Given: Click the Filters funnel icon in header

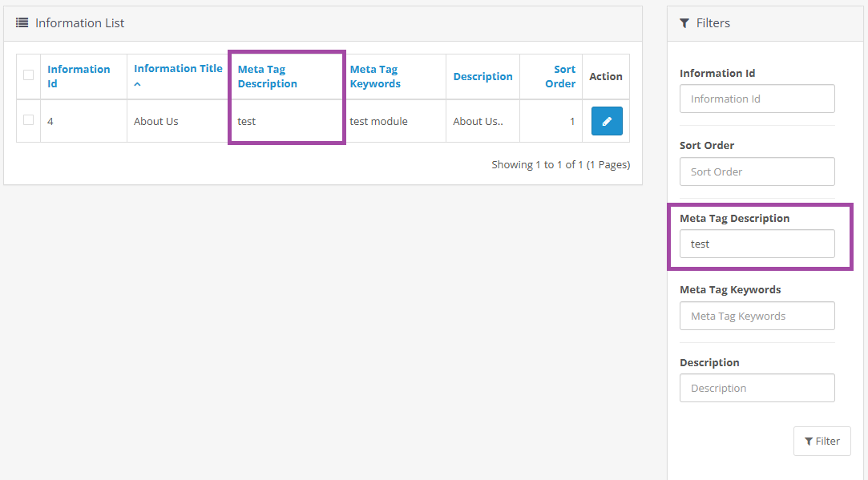Looking at the screenshot, I should [684, 23].
